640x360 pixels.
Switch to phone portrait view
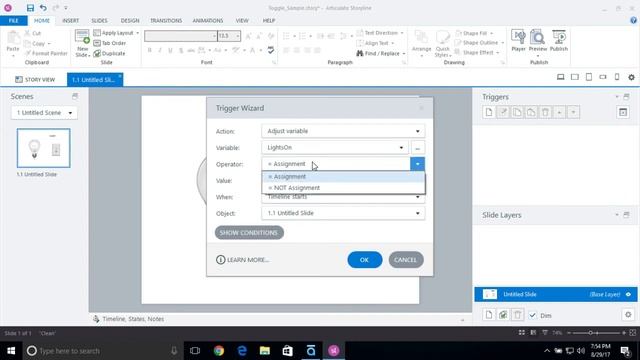tap(617, 77)
